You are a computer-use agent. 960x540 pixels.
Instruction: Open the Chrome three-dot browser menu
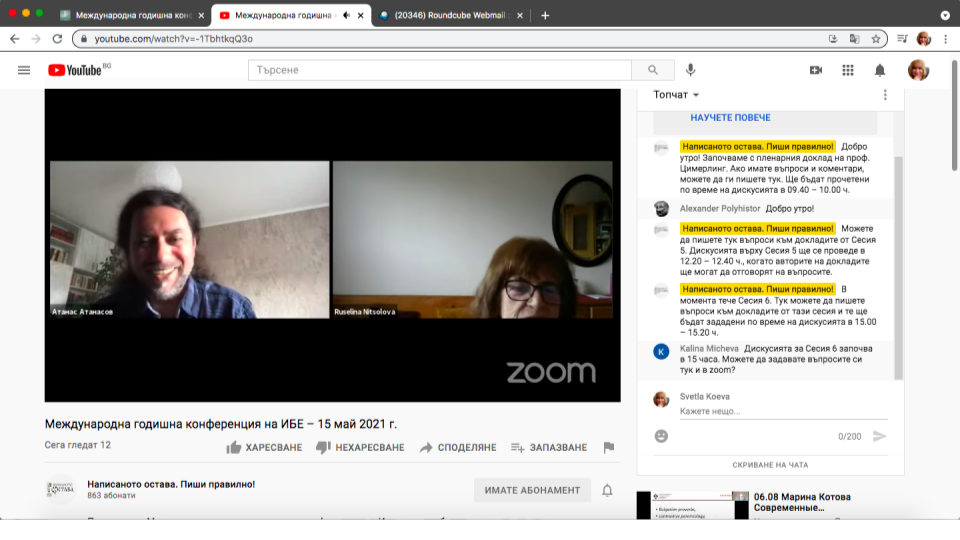point(946,39)
